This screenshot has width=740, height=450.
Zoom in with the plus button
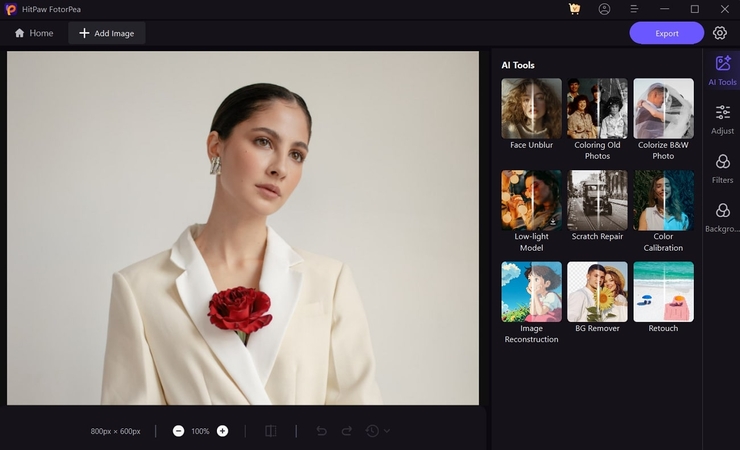point(222,431)
